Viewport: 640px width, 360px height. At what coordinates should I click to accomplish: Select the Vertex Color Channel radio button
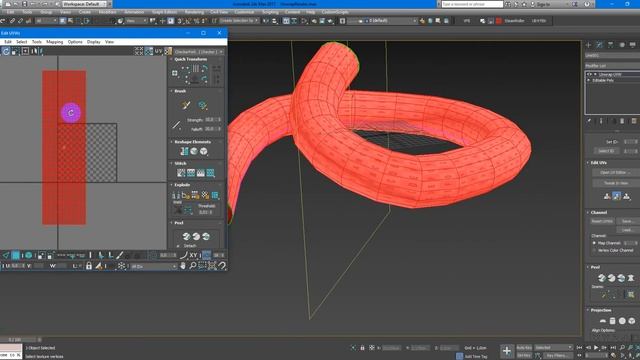pyautogui.click(x=594, y=250)
